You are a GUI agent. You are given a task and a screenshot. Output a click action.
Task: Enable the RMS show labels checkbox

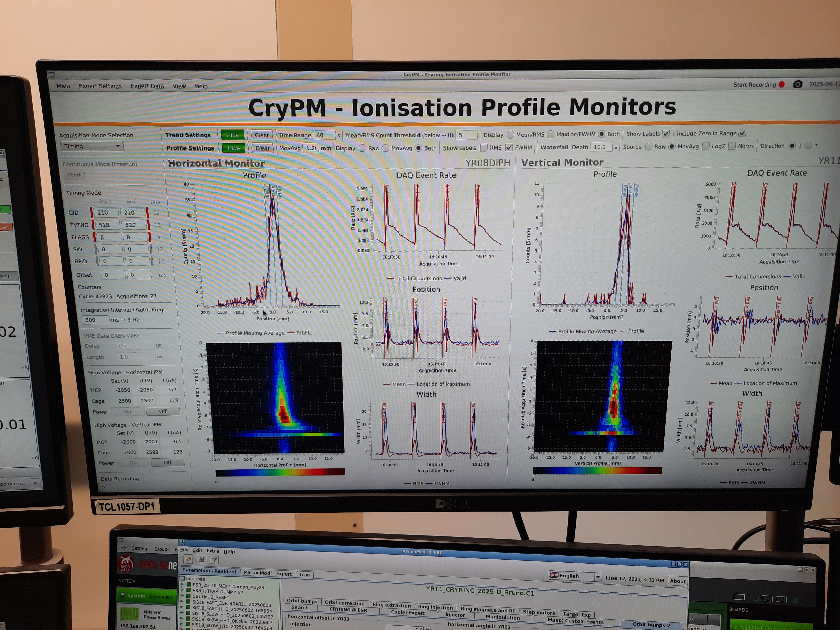484,148
